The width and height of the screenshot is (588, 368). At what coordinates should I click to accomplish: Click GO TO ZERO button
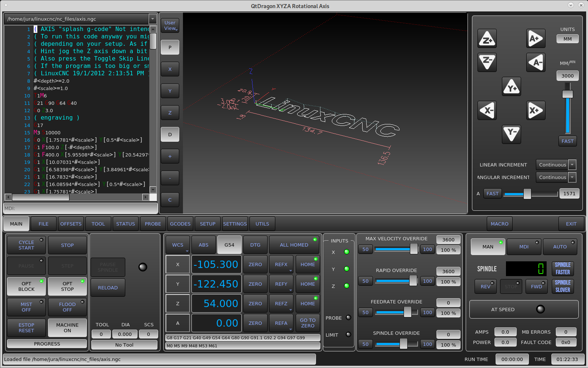307,323
